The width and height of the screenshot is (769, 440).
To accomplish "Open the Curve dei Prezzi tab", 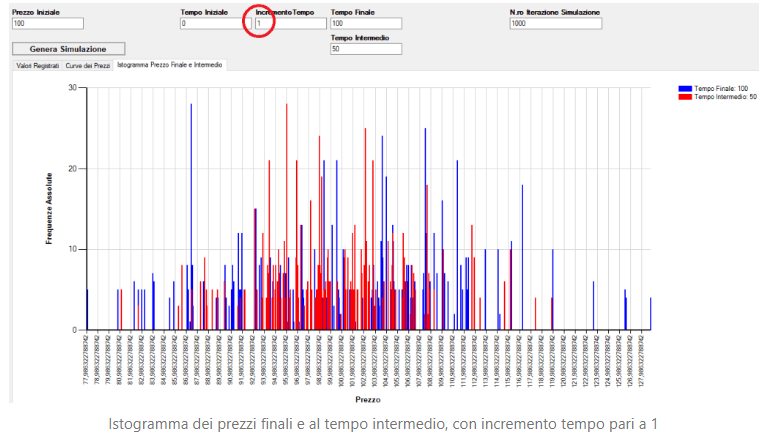I will coord(88,65).
